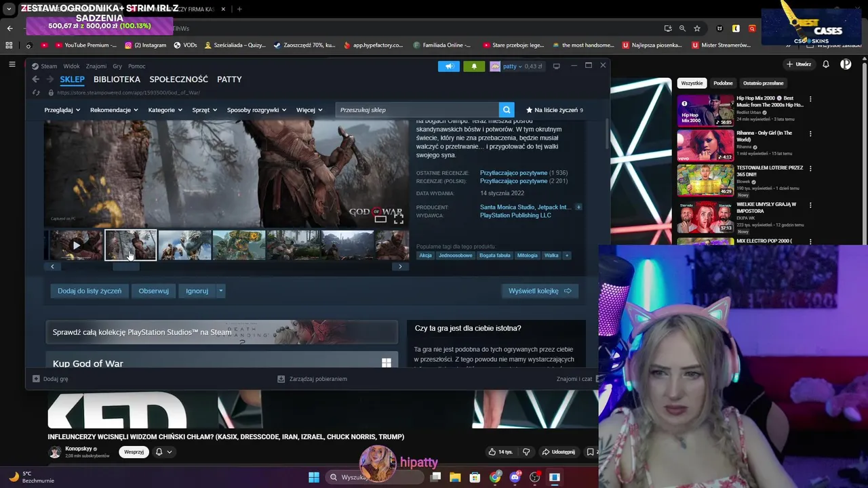Click the Windows platform icon in purchase box
The width and height of the screenshot is (868, 488).
pyautogui.click(x=387, y=363)
